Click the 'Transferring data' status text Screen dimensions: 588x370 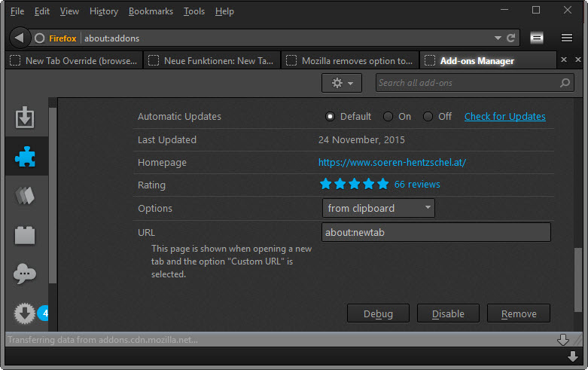tap(102, 340)
